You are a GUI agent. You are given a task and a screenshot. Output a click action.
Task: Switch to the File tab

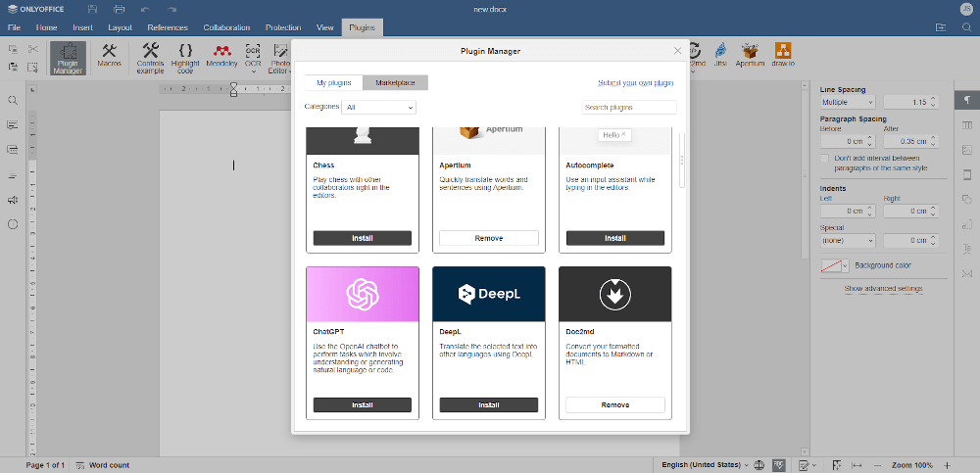click(x=14, y=27)
